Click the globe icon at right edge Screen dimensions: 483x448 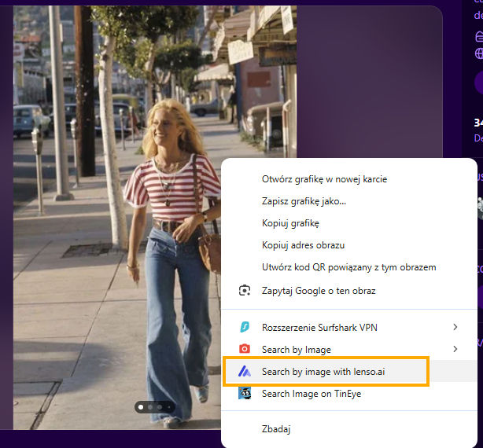(478, 53)
